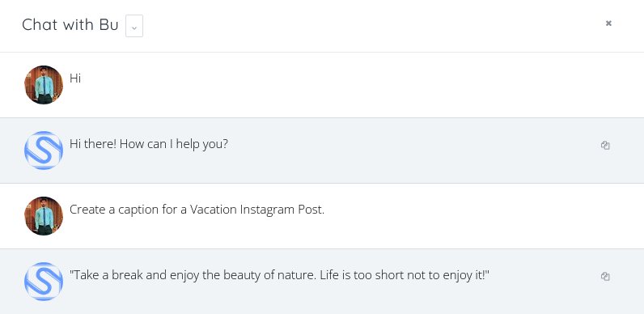This screenshot has height=314, width=644.
Task: Select the "Hi" user message text
Action: coord(75,78)
